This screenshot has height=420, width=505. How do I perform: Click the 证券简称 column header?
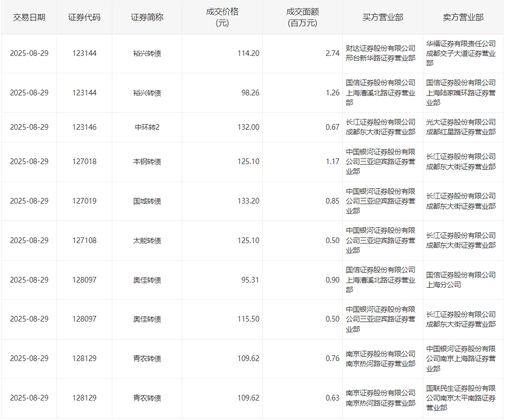click(x=147, y=17)
